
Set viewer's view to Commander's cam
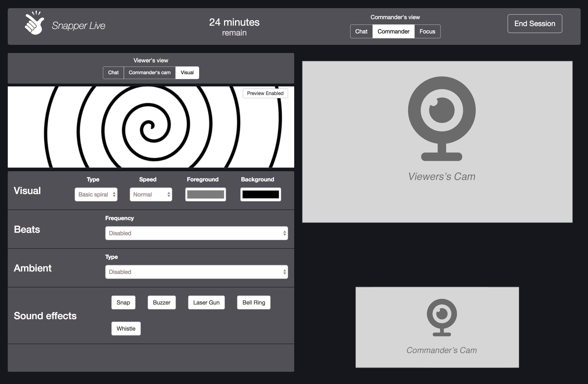pyautogui.click(x=150, y=73)
